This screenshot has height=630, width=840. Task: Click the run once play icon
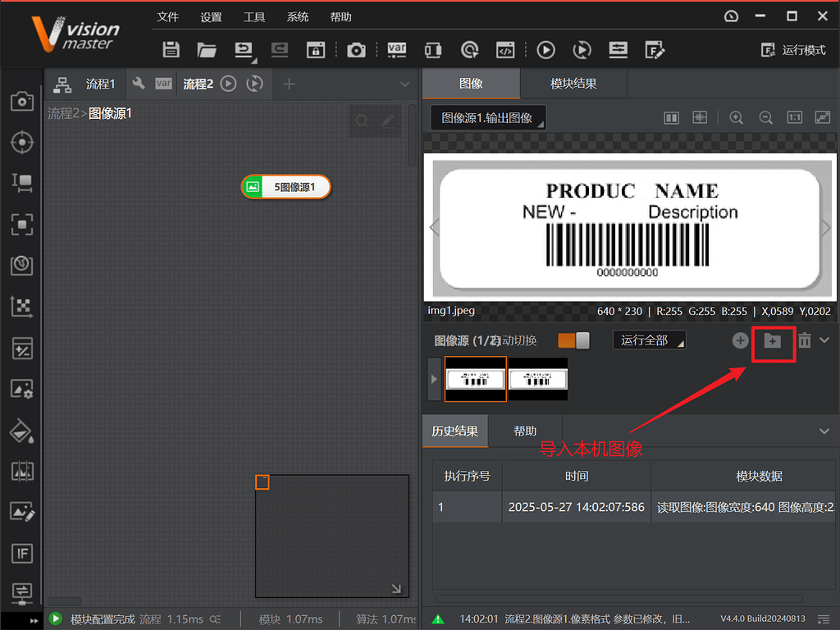[x=546, y=50]
